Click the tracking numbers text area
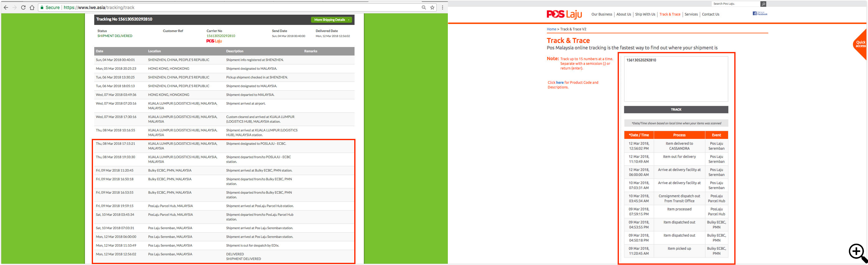Image resolution: width=868 pixels, height=265 pixels. [x=675, y=79]
